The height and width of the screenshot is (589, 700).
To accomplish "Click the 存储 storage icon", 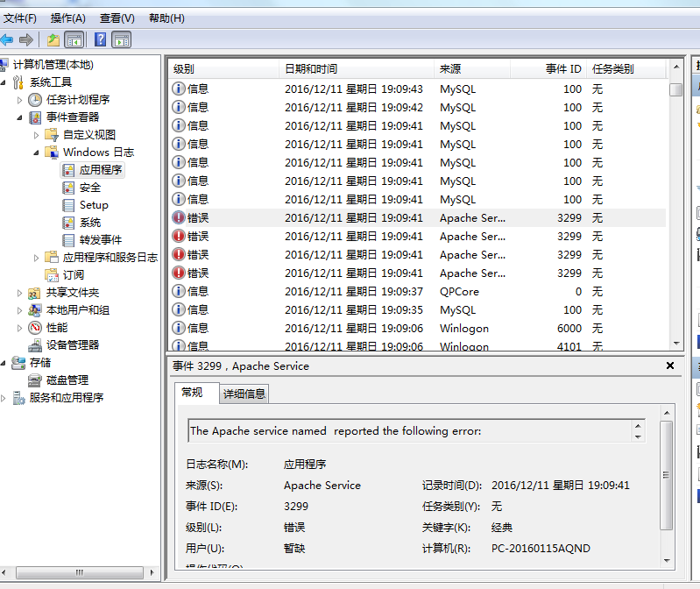I will [x=18, y=363].
